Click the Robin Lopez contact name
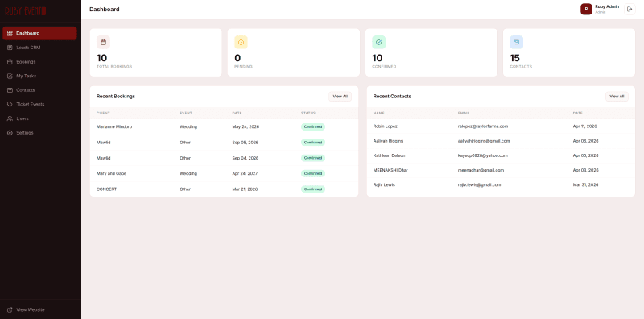The width and height of the screenshot is (644, 319). (386, 126)
